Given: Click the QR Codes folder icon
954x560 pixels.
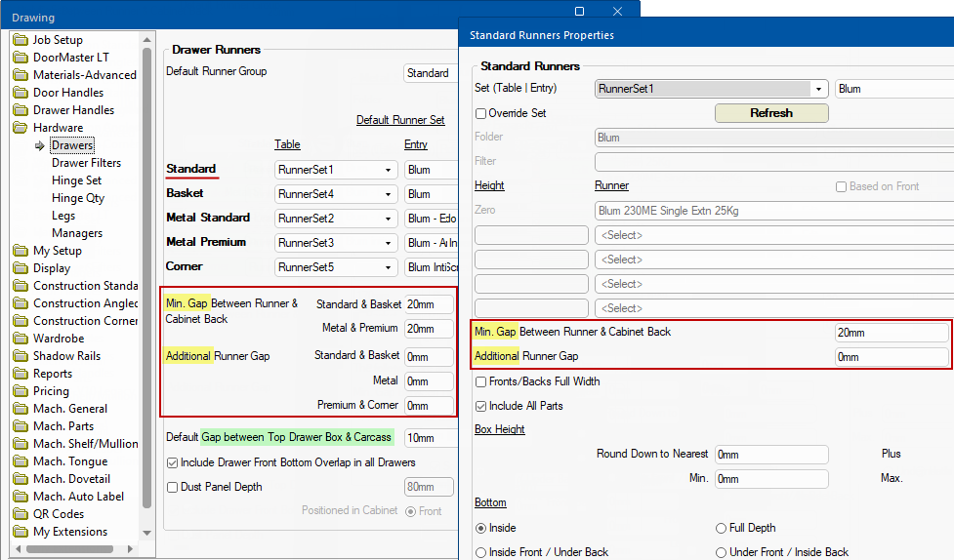Looking at the screenshot, I should pos(21,514).
